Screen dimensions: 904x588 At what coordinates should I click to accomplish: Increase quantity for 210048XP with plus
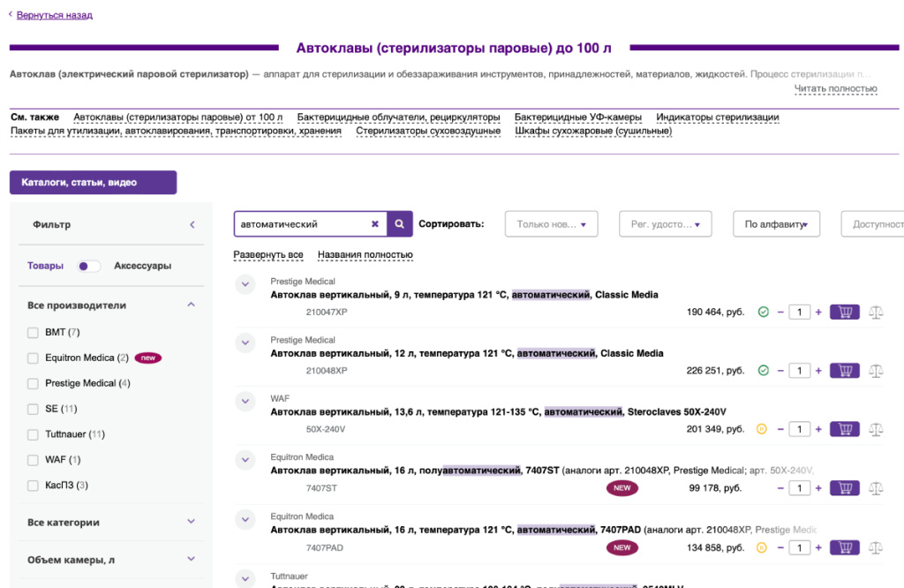(x=818, y=371)
